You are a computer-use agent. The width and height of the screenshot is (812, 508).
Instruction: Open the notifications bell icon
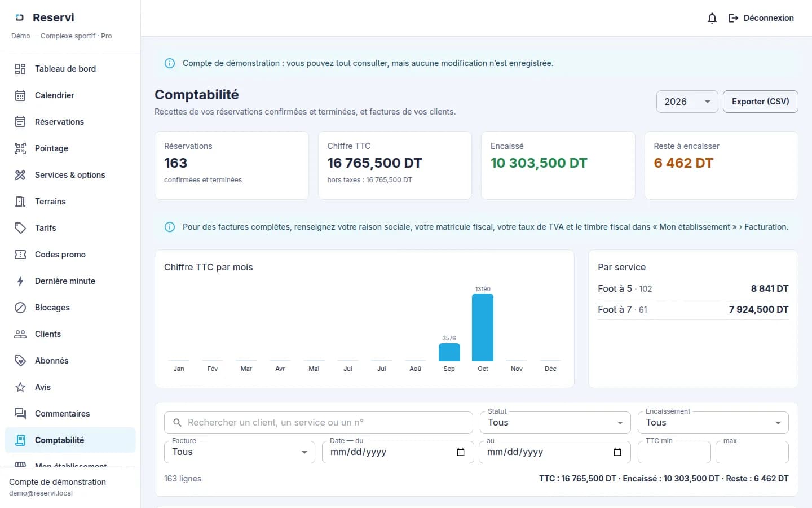coord(712,18)
